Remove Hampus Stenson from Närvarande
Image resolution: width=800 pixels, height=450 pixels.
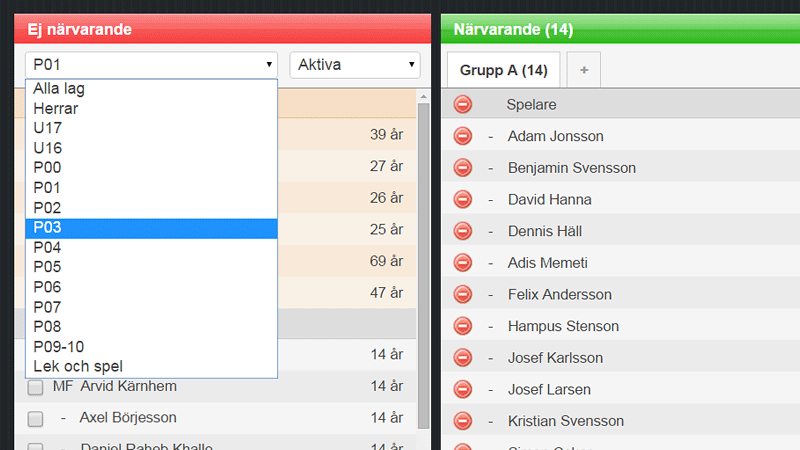(x=463, y=326)
